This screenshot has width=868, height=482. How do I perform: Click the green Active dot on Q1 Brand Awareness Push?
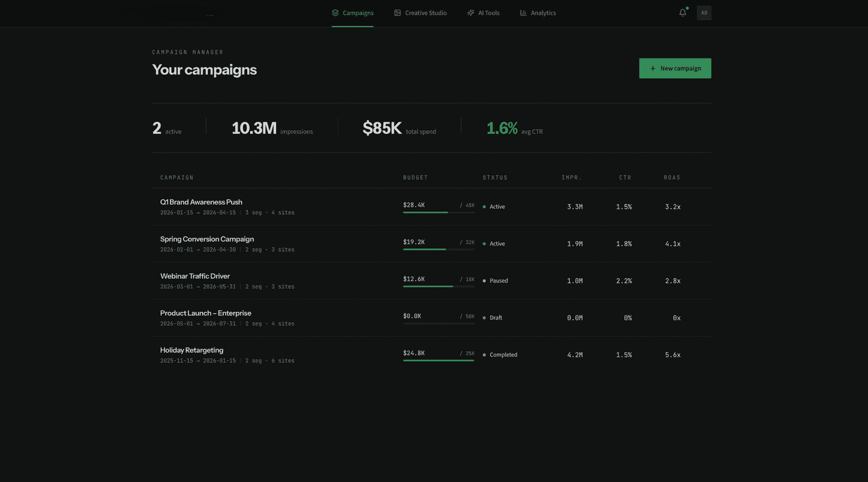tap(484, 206)
